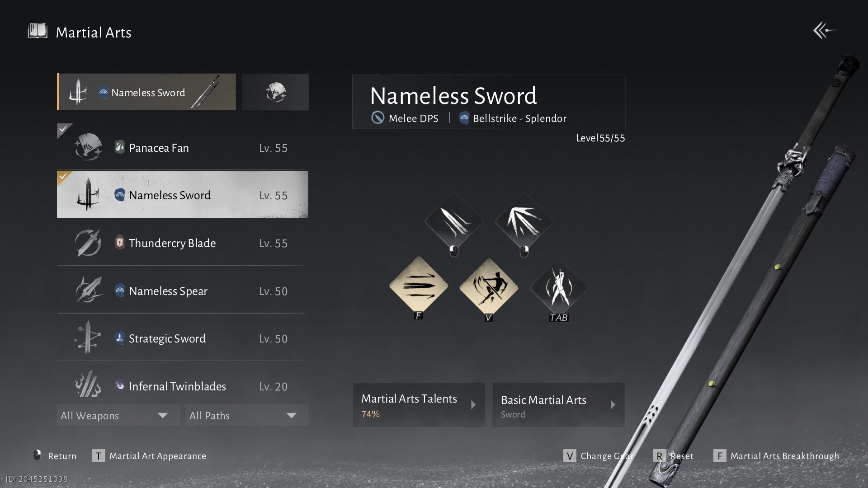
Task: Open the Martial Arts book icon
Action: (38, 31)
